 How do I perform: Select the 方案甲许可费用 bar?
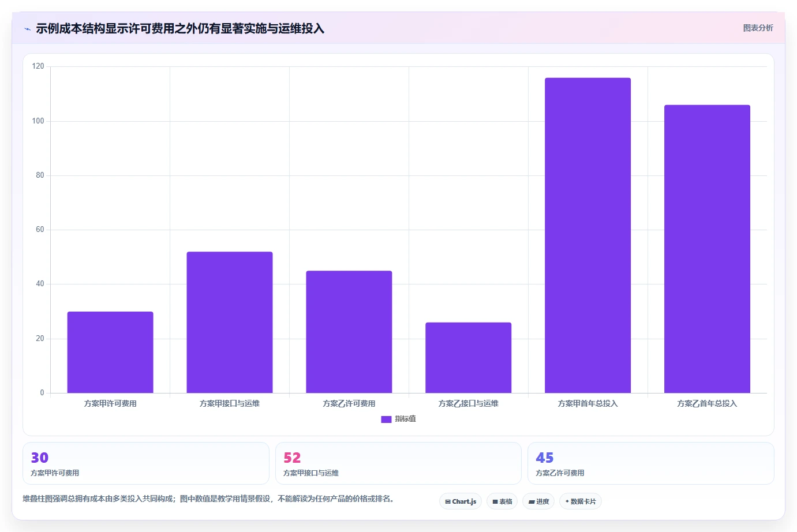coord(110,352)
